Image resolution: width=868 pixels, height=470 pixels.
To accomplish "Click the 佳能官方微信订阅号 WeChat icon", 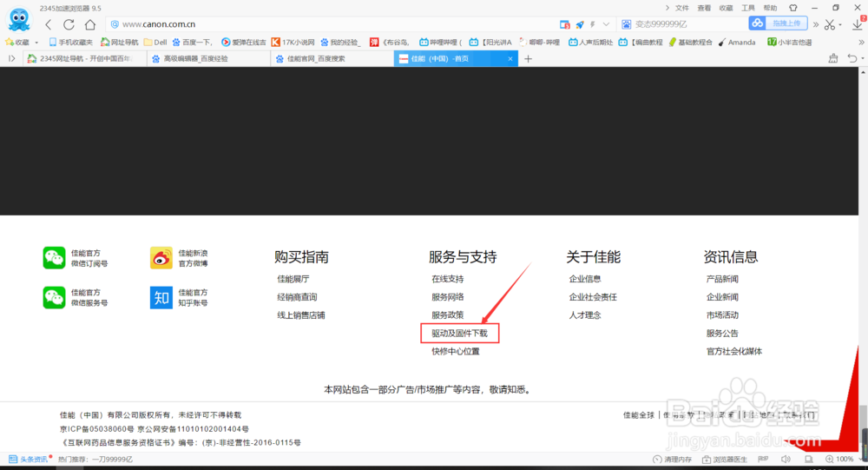I will 54,258.
